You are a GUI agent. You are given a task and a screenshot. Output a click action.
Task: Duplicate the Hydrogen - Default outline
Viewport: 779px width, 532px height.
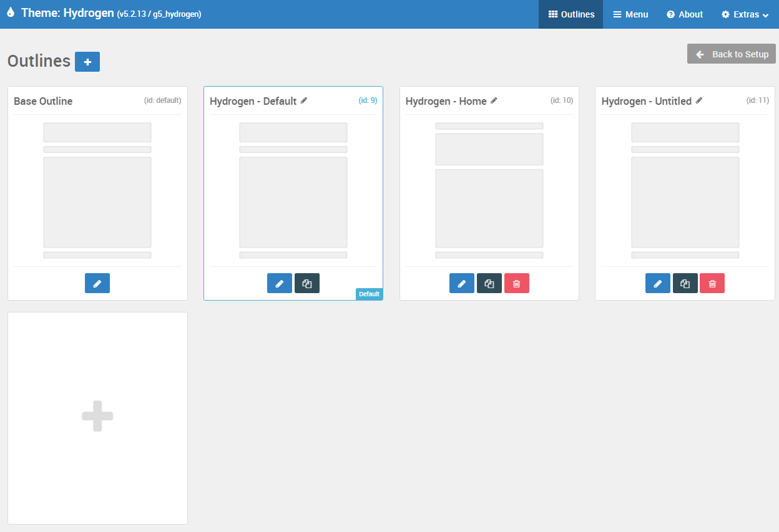tap(307, 283)
